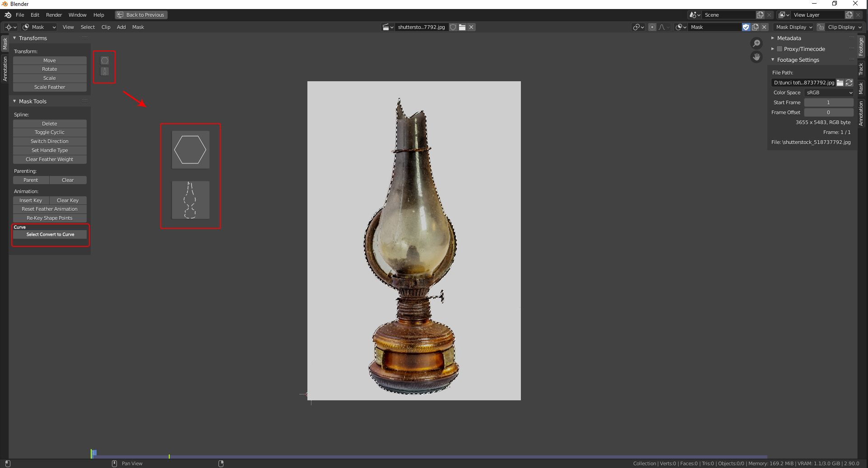Click the Blender logo menu icon

click(x=8, y=15)
